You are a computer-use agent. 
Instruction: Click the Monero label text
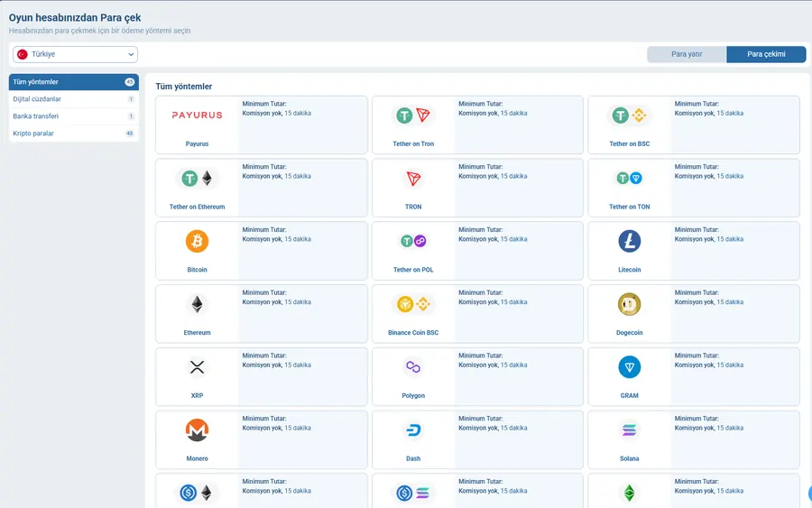[197, 458]
